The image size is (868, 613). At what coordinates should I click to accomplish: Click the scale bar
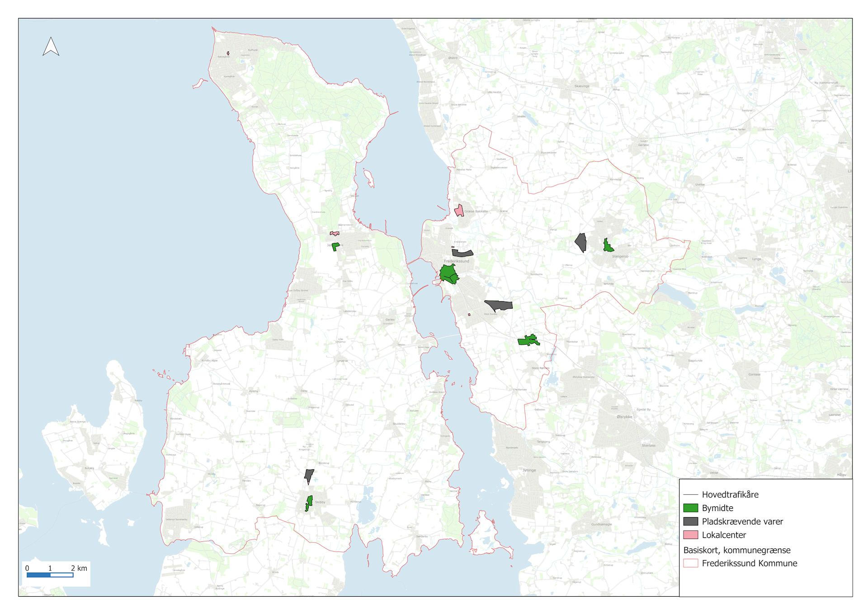coord(50,575)
